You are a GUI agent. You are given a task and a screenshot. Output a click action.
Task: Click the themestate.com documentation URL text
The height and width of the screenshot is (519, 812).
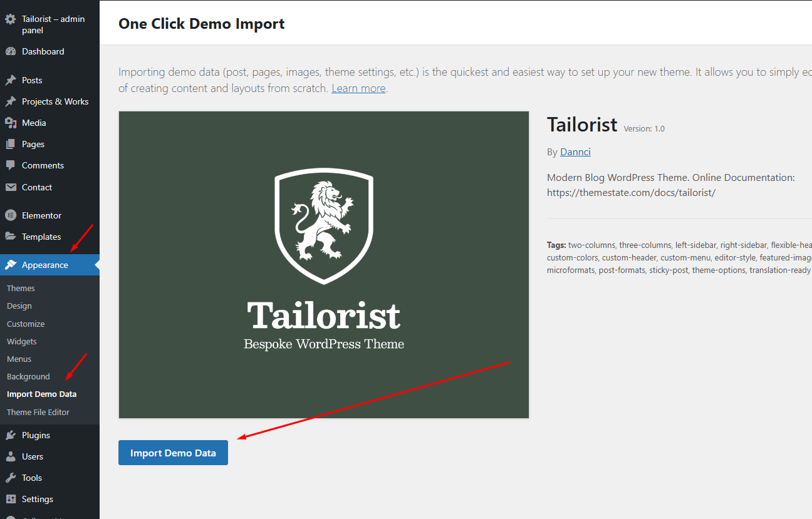point(631,193)
